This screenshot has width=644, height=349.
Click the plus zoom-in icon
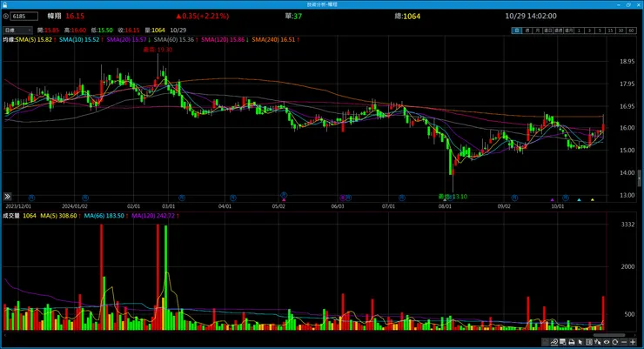pos(633,342)
